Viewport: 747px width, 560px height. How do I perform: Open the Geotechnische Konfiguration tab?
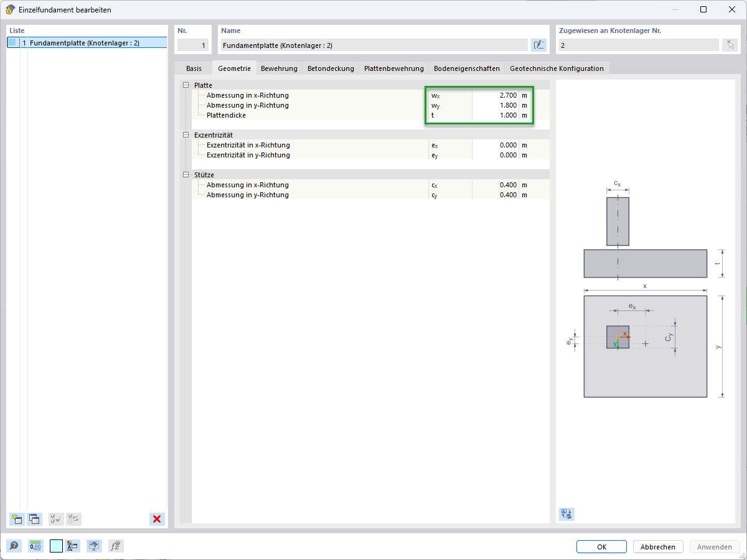coord(557,68)
